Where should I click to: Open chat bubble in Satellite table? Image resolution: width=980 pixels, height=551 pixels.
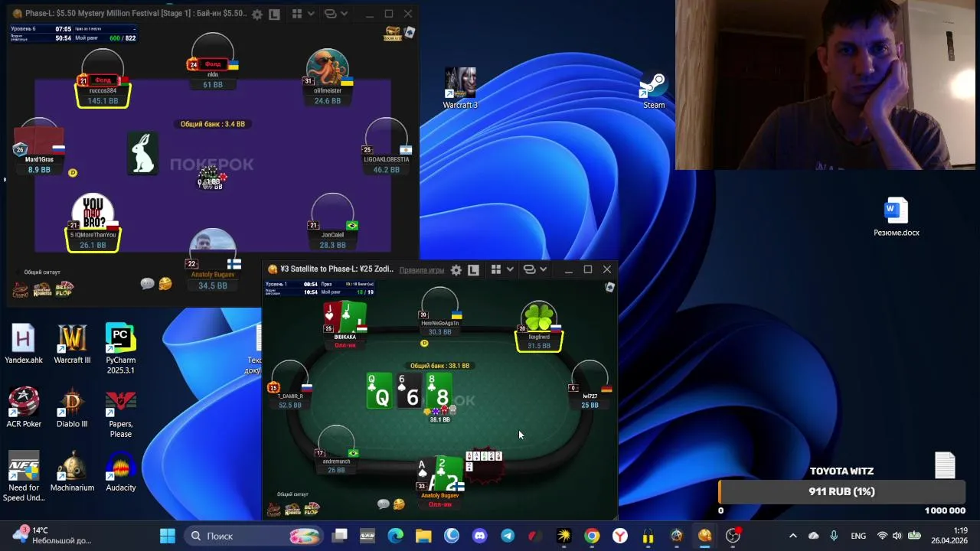[x=383, y=504]
